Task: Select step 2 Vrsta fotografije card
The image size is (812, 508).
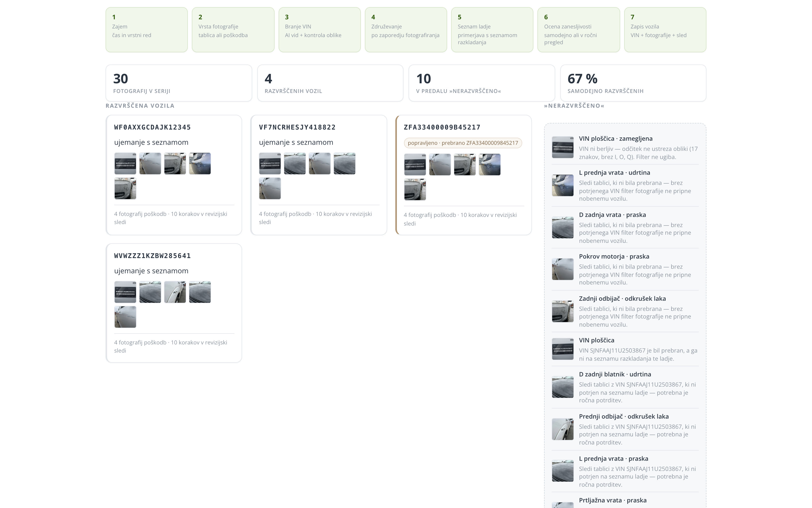Action: coord(233,30)
